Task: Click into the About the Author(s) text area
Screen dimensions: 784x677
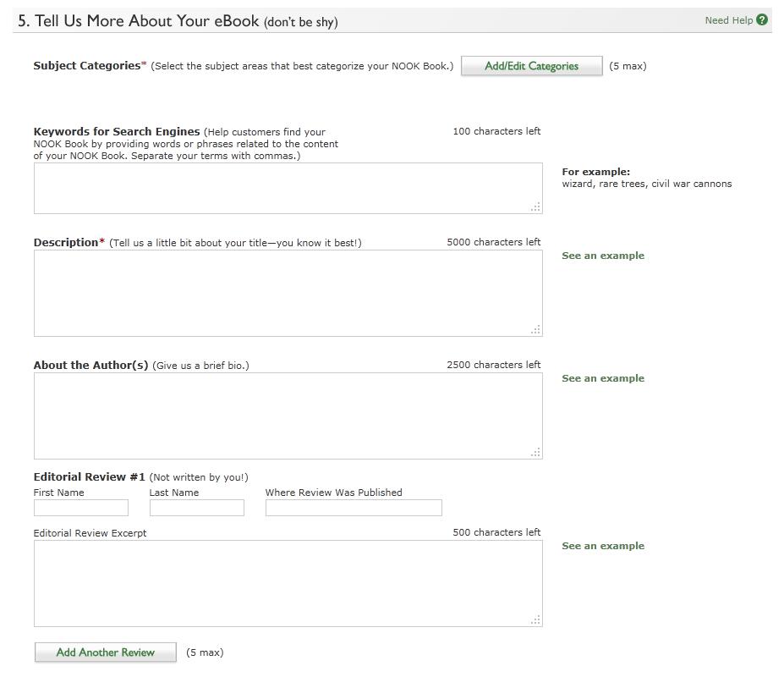Action: [288, 416]
